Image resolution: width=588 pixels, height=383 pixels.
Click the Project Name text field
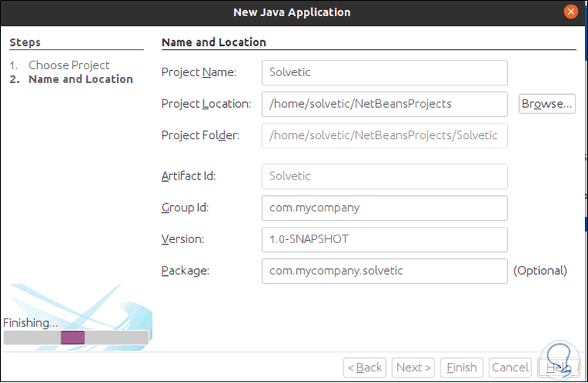coord(384,72)
